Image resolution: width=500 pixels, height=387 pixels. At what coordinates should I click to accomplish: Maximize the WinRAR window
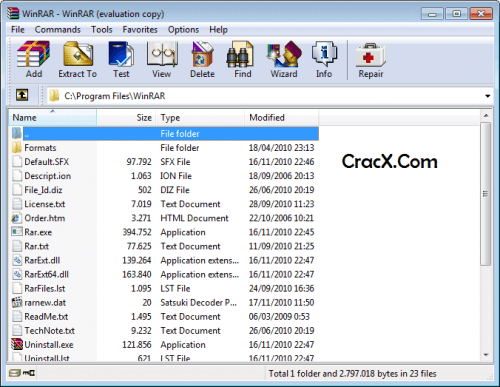456,14
